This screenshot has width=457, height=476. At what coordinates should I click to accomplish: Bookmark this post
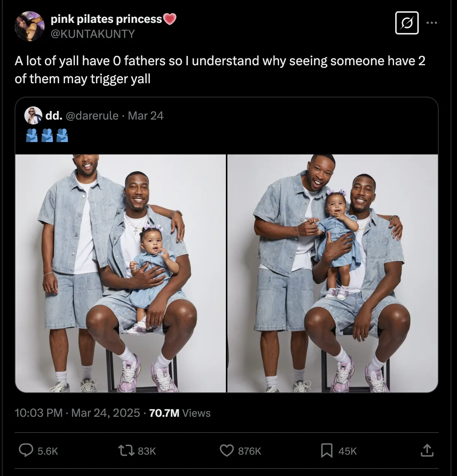click(x=327, y=450)
